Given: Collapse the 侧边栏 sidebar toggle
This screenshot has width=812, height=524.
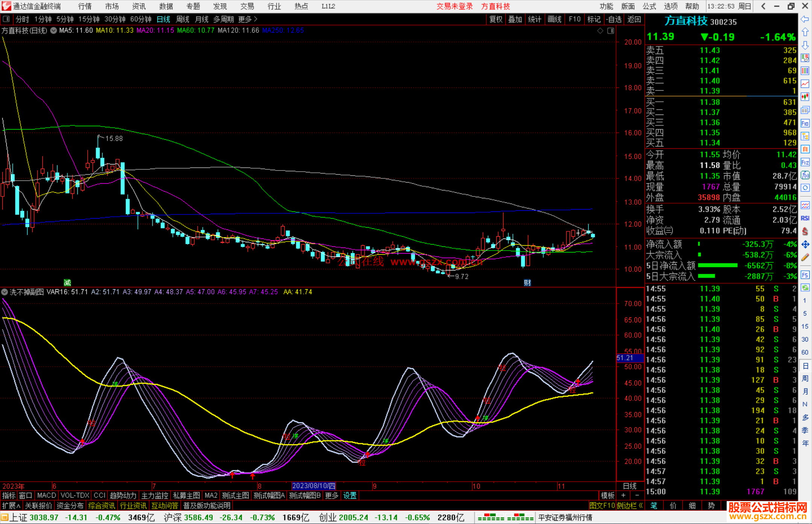Looking at the screenshot, I should (630, 506).
